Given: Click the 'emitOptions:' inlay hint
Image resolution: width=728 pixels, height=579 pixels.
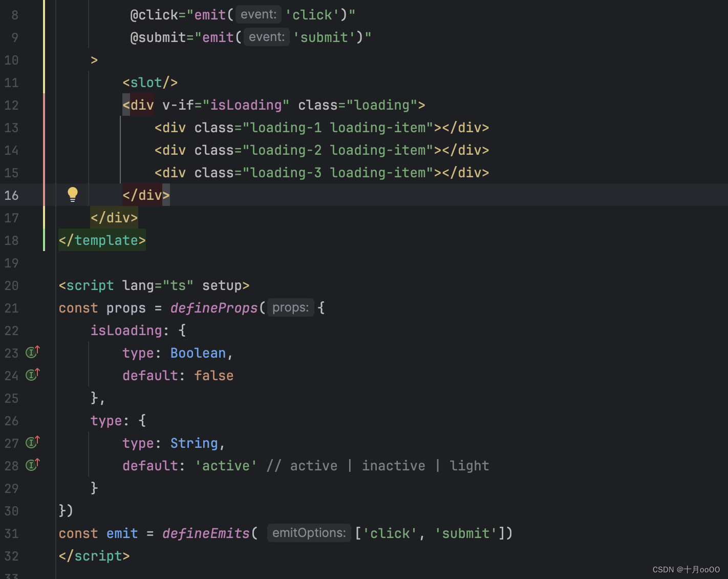Looking at the screenshot, I should [x=309, y=533].
